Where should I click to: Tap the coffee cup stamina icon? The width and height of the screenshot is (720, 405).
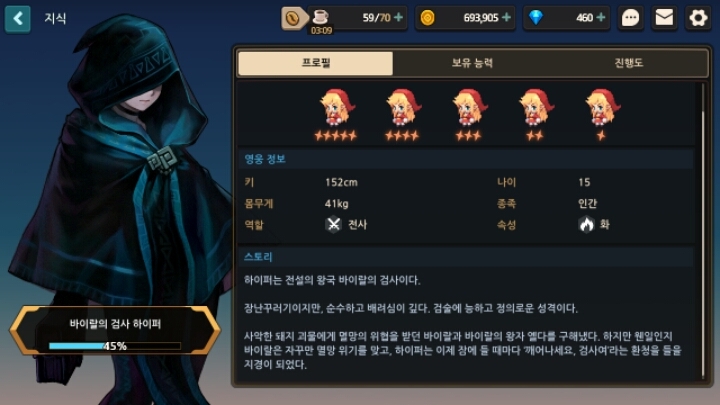click(320, 17)
